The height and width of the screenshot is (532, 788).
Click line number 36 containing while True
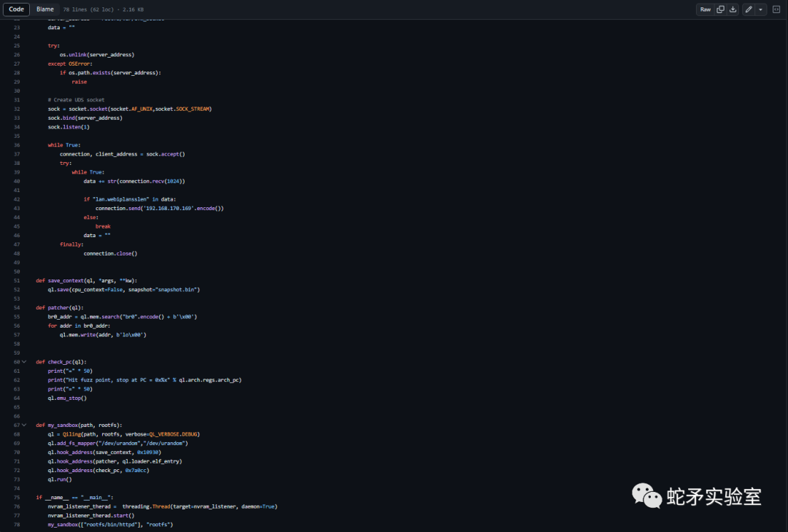pos(16,144)
